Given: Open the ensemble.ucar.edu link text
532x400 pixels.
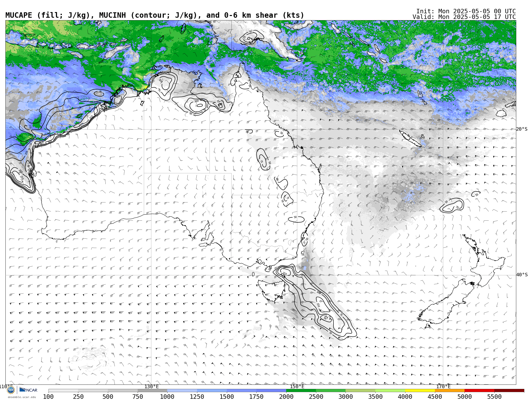Looking at the screenshot, I should click(x=22, y=397).
